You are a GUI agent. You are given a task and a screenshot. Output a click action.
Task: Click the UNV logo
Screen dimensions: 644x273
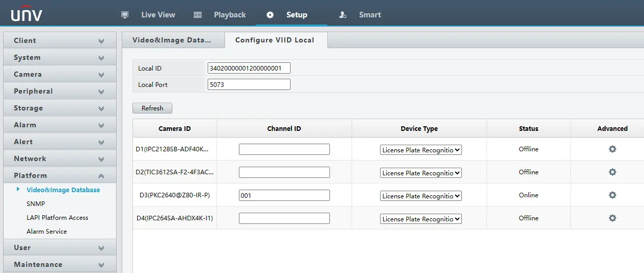(x=27, y=14)
